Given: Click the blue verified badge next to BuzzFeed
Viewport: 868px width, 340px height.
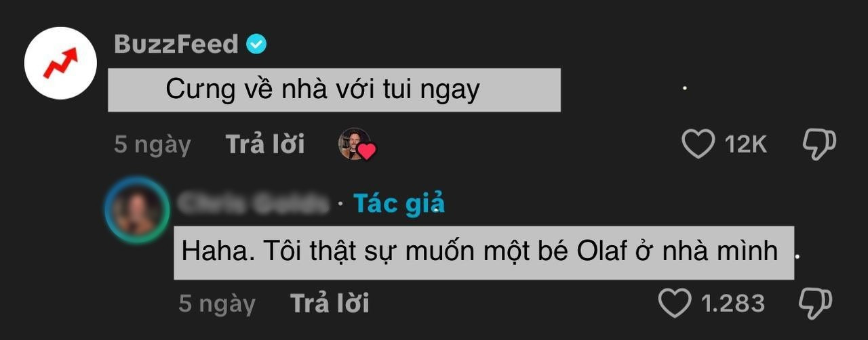Looking at the screenshot, I should tap(256, 45).
